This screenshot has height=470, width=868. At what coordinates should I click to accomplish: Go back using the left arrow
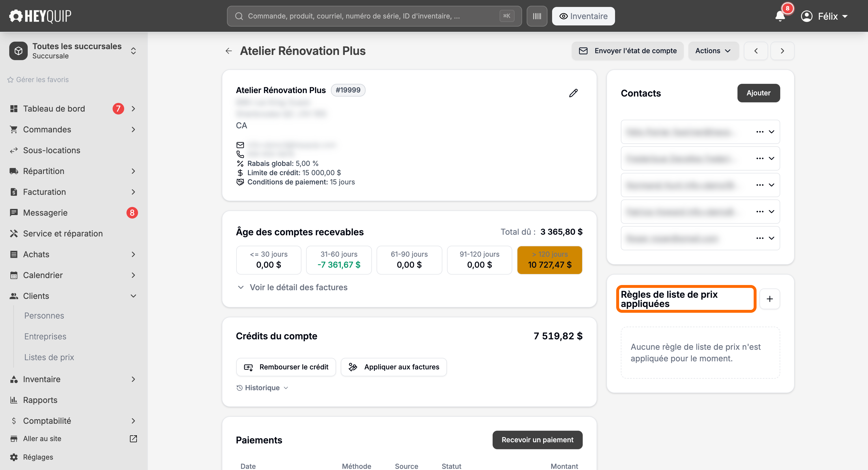tap(229, 51)
